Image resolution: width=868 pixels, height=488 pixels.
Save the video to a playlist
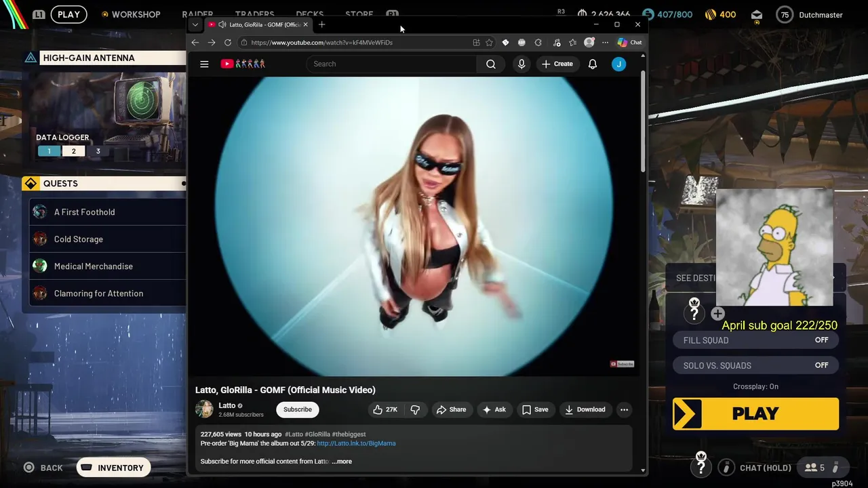pos(535,409)
